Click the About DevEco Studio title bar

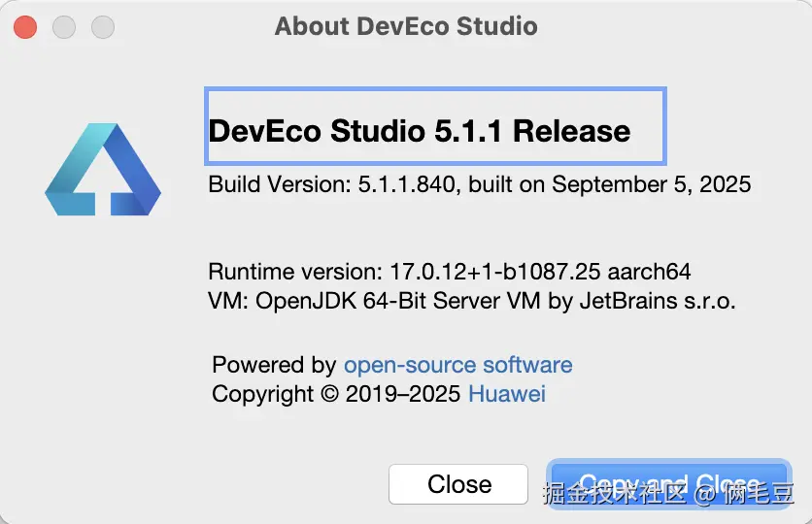tap(406, 26)
